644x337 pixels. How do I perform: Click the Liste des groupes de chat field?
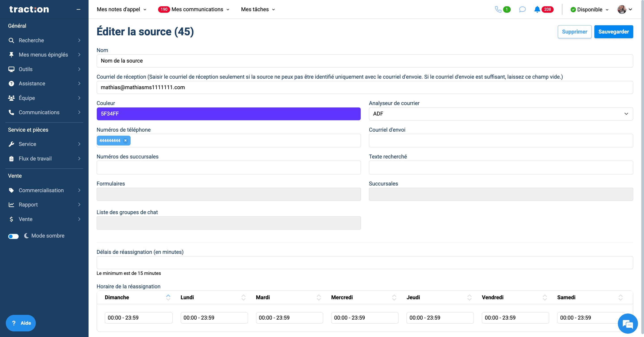click(229, 223)
